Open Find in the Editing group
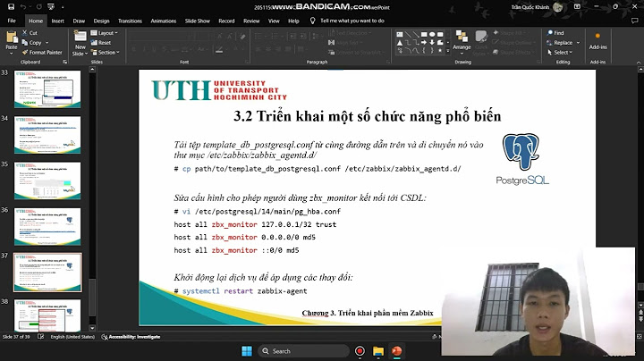Viewport: 644px width, 361px height. [x=555, y=33]
